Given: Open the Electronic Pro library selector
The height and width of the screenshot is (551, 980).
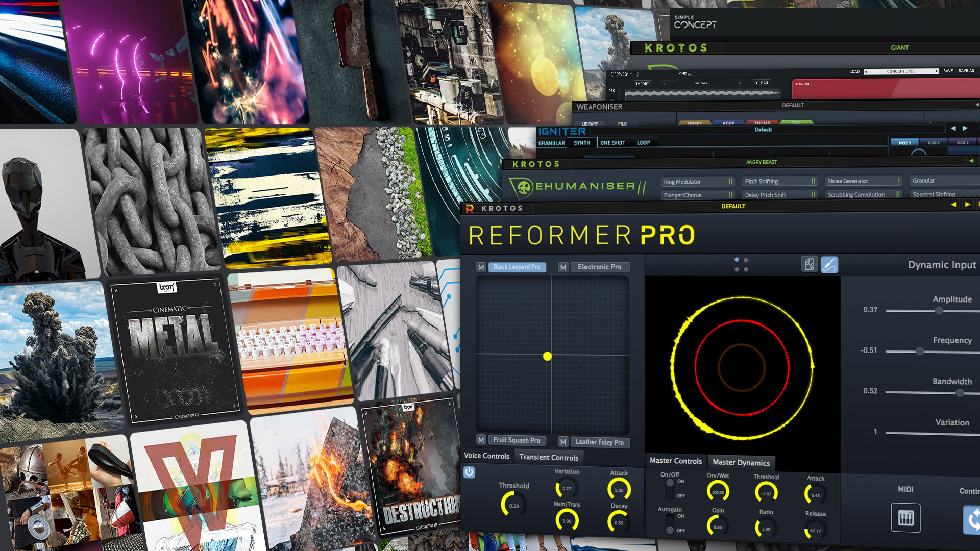Looking at the screenshot, I should pos(600,267).
